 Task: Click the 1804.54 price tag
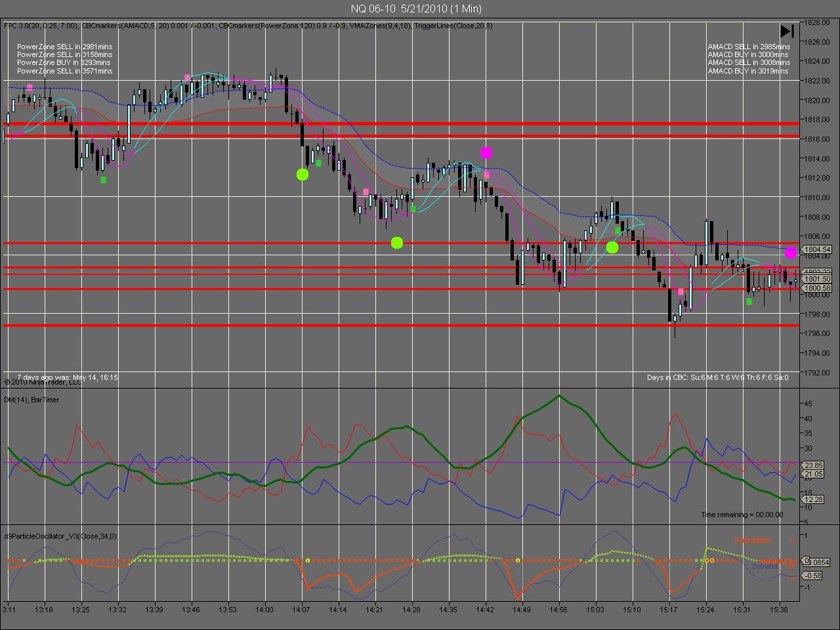(816, 249)
